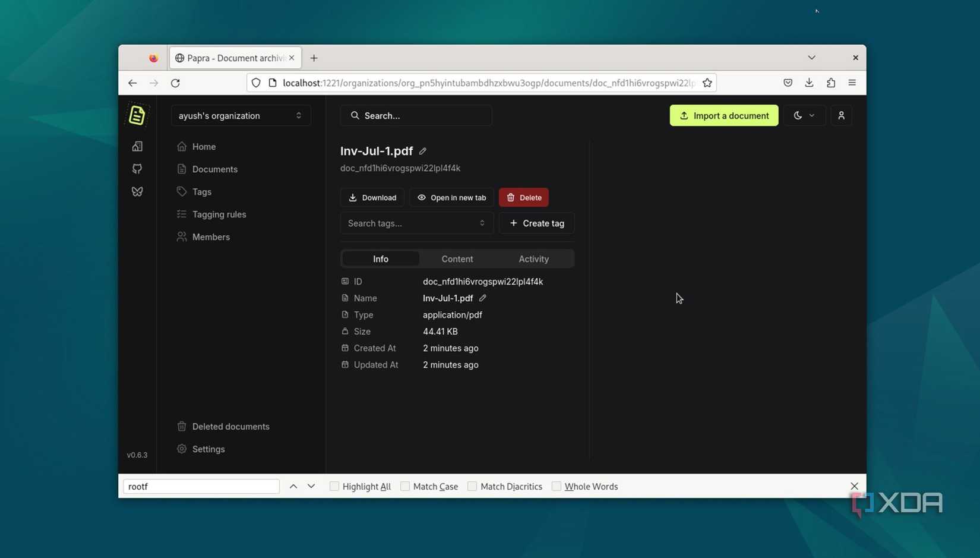Open the ayush's organization selector

pyautogui.click(x=240, y=115)
